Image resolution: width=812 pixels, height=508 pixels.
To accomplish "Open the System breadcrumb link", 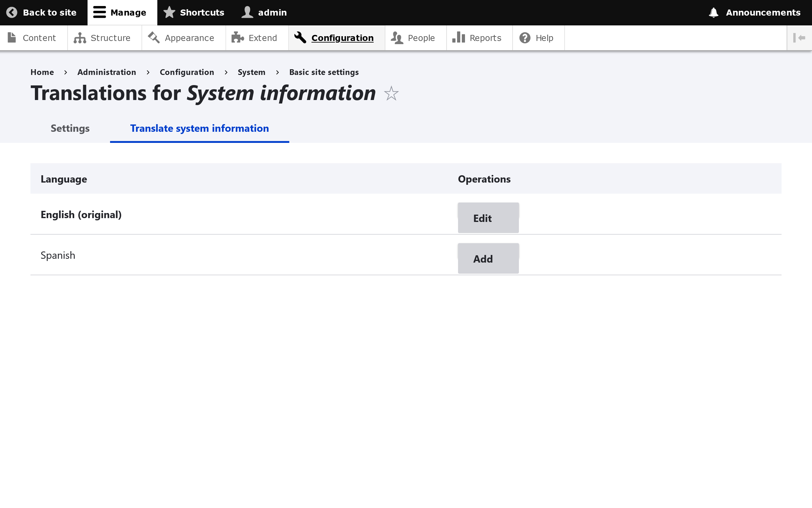I will [x=251, y=72].
